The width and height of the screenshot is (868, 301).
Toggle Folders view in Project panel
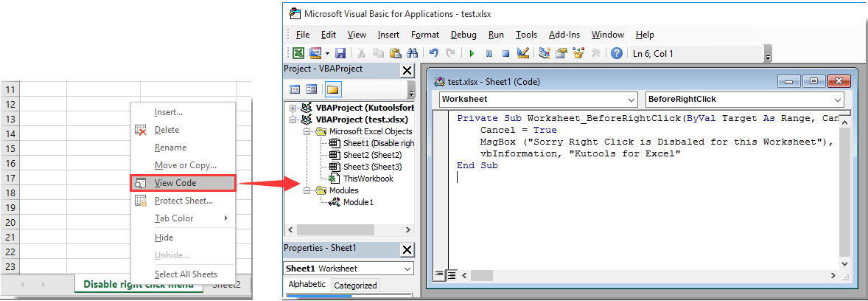(x=332, y=89)
